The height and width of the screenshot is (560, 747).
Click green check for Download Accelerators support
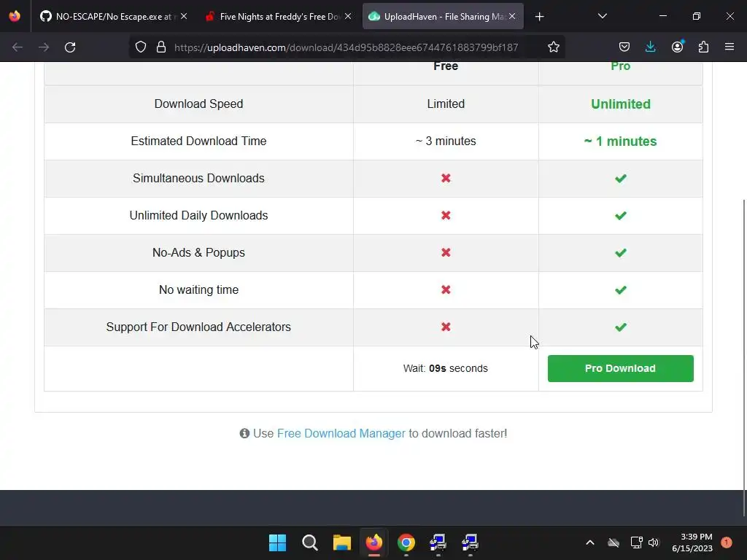620,327
